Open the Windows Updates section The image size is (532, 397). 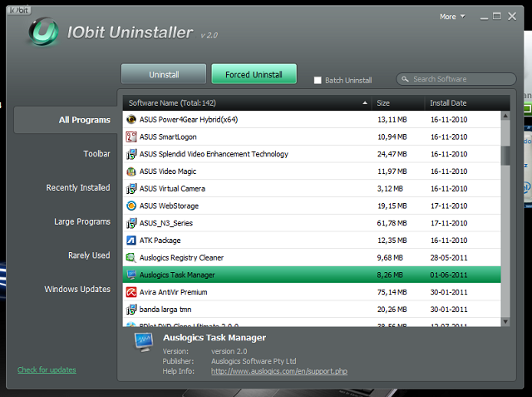click(77, 290)
